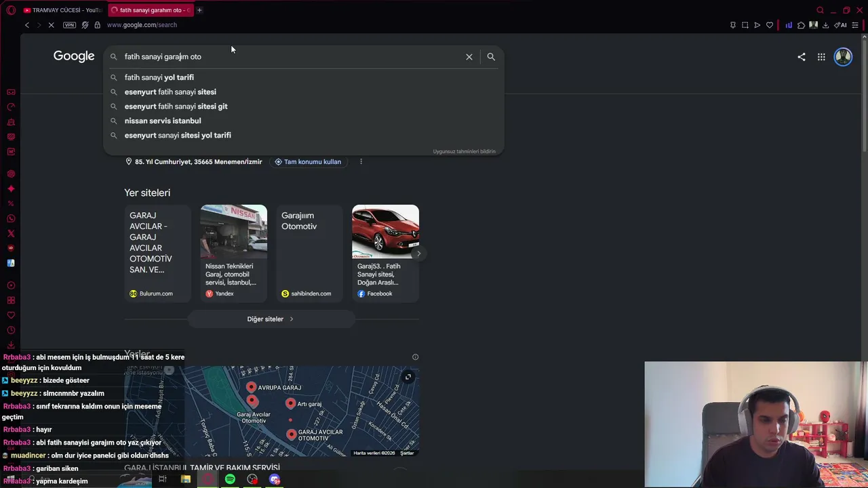Choose suggestion nissan servis istanbul
868x488 pixels.
303,121
